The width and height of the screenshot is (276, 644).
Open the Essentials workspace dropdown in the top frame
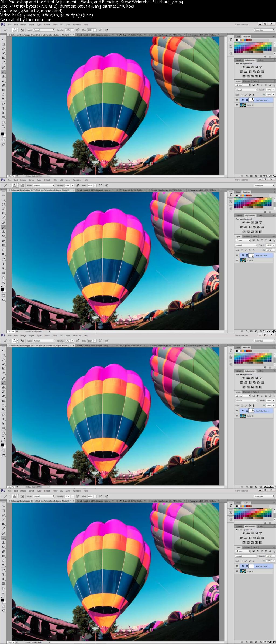pyautogui.click(x=264, y=30)
